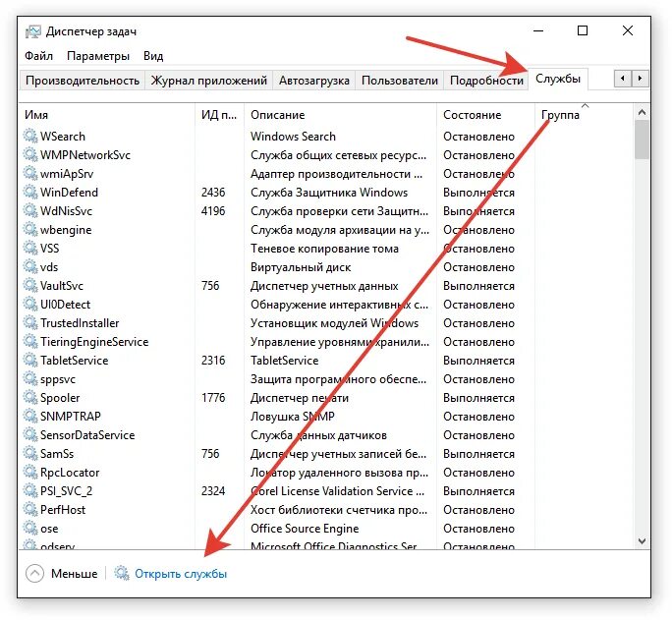Click the gear icon beside WinDefend

(x=30, y=192)
